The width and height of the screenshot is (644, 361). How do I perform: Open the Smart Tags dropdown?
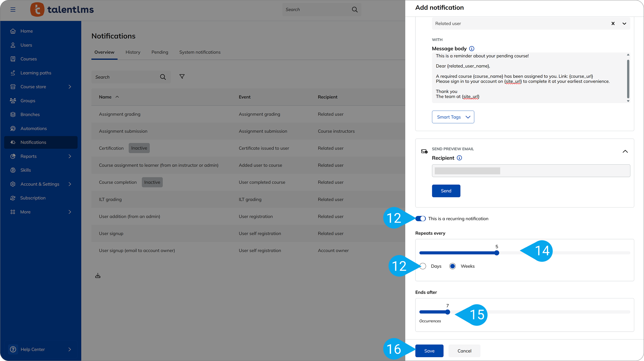pos(453,117)
